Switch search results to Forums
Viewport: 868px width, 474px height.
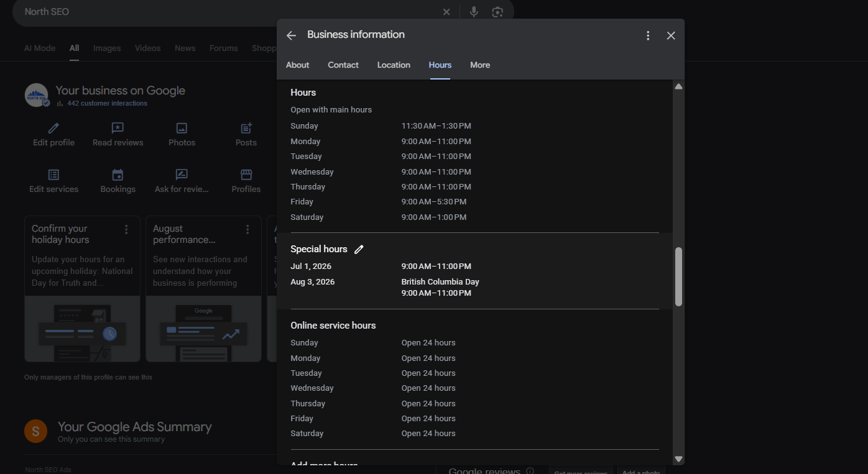pos(223,48)
